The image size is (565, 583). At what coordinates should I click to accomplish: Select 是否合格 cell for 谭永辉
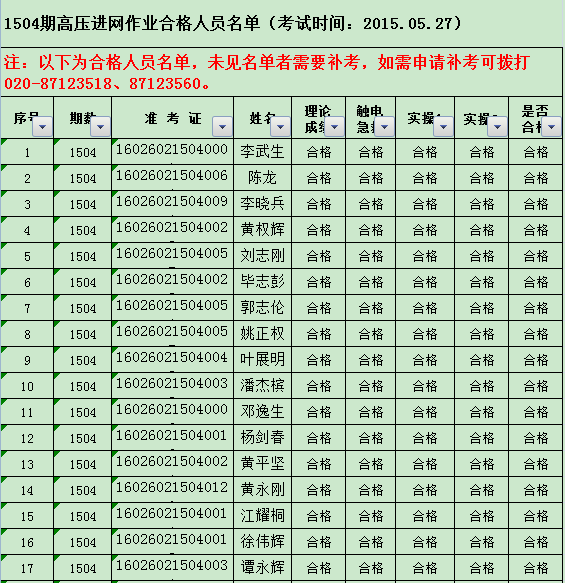(x=536, y=568)
